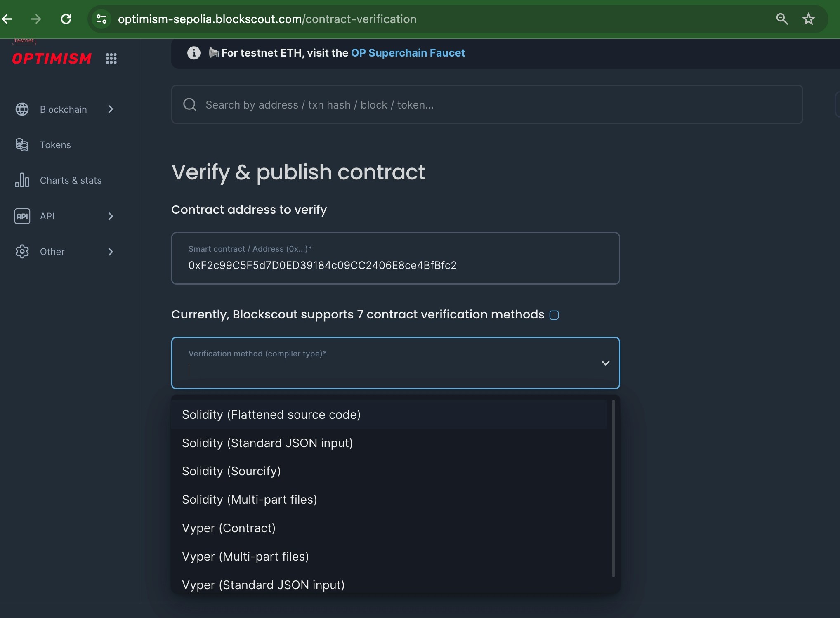This screenshot has width=840, height=618.
Task: Click the smart contract address field
Action: point(395,265)
